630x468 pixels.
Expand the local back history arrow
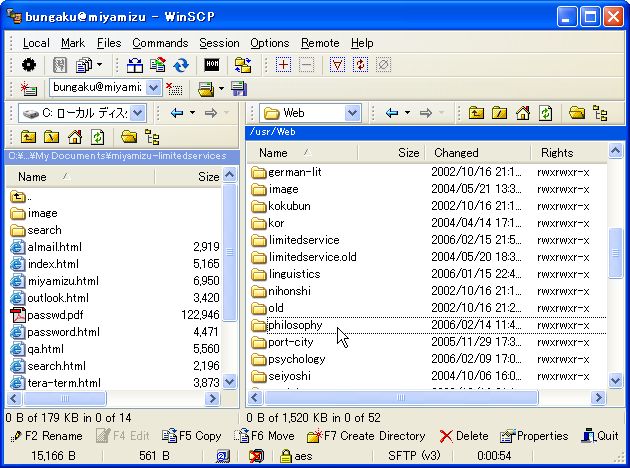pos(192,113)
